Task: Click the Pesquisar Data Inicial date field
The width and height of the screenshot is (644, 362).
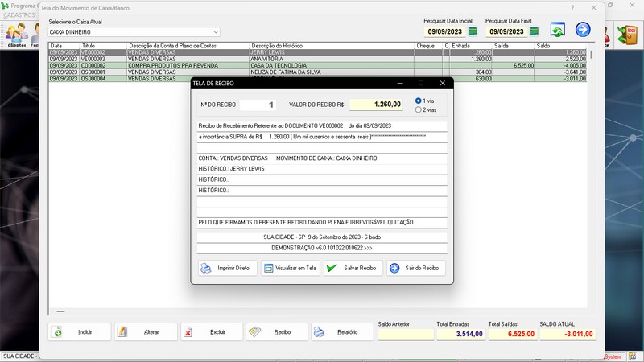Action: pyautogui.click(x=445, y=31)
